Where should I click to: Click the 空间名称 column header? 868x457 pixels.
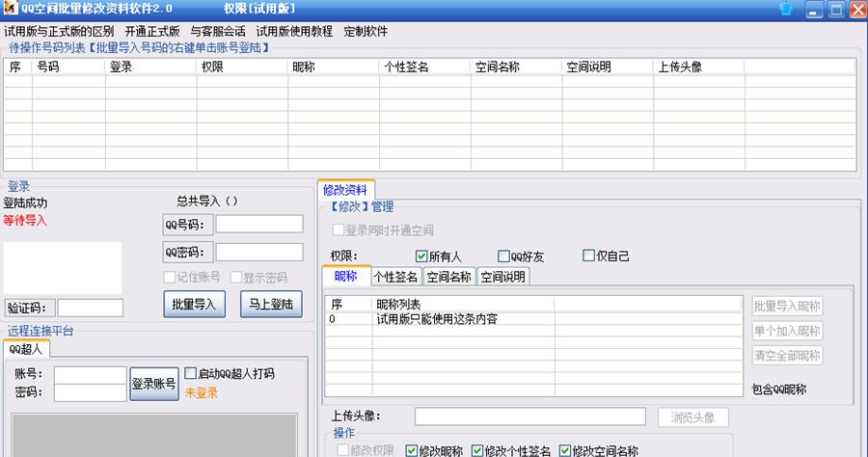[517, 67]
